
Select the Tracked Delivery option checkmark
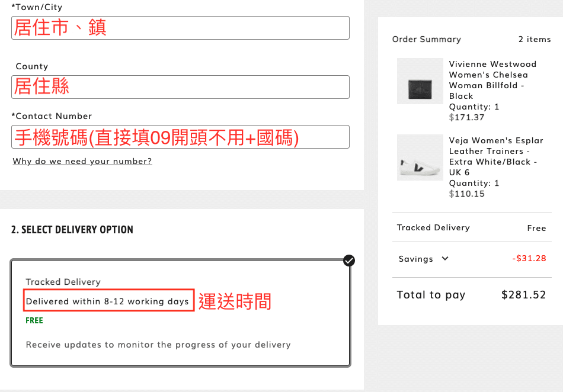pos(349,261)
